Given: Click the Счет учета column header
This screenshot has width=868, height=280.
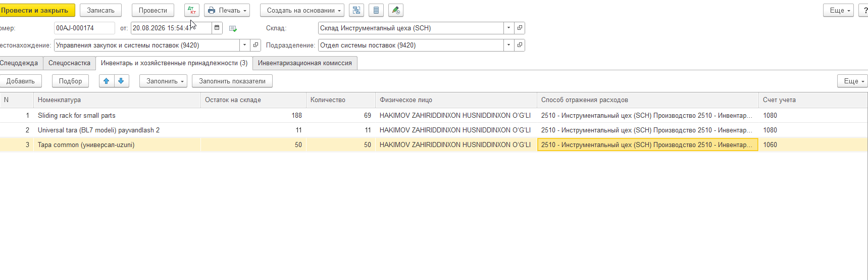Looking at the screenshot, I should [x=813, y=100].
